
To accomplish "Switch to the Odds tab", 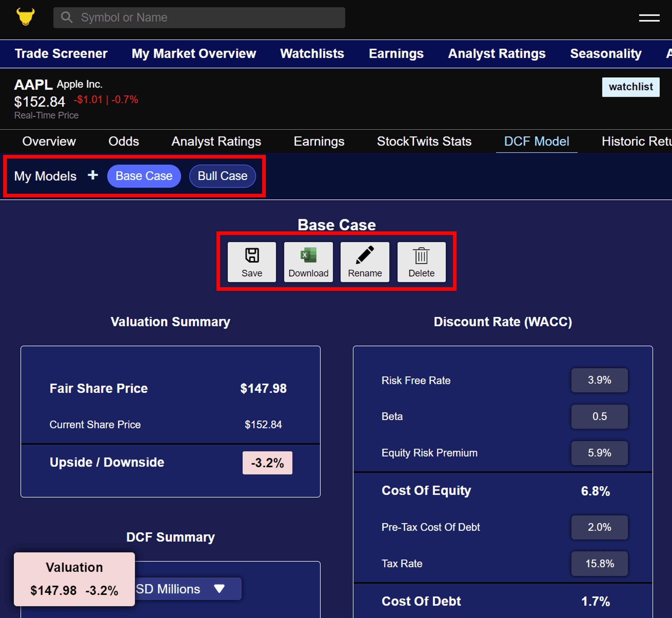I will [124, 142].
